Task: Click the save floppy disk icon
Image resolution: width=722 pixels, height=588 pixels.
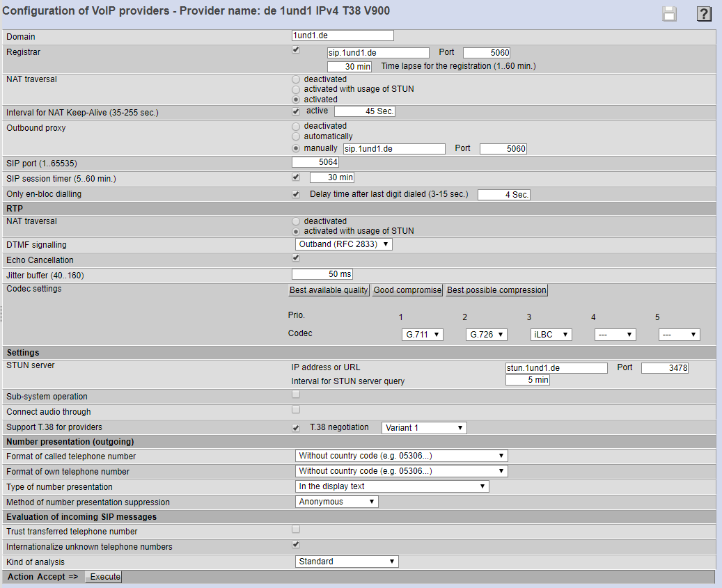Action: (x=669, y=14)
